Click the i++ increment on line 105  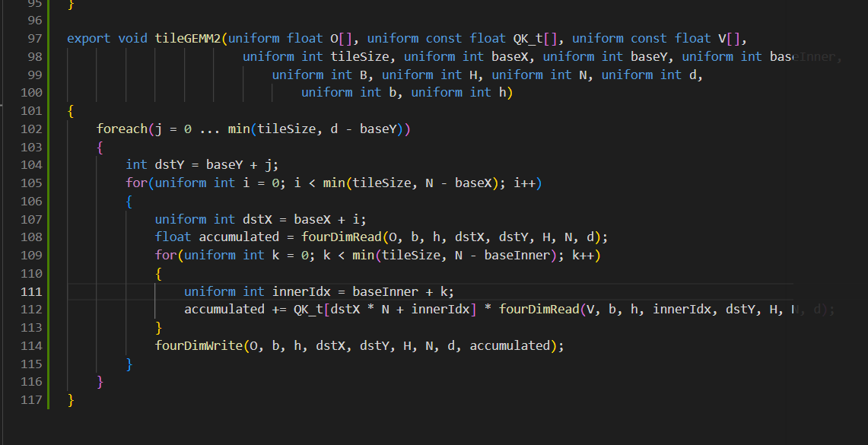pyautogui.click(x=524, y=183)
